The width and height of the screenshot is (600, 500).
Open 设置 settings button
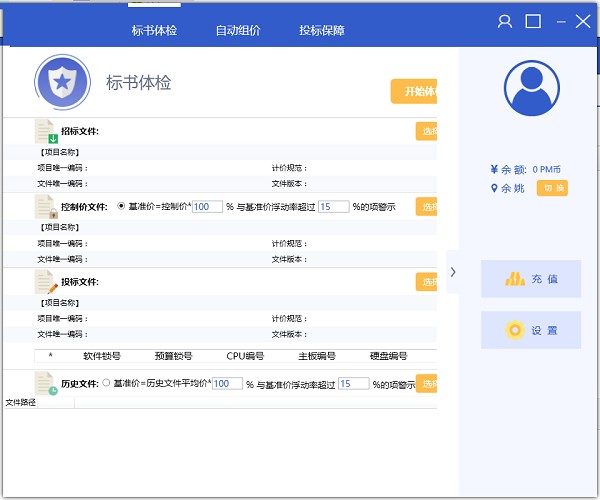click(x=531, y=330)
